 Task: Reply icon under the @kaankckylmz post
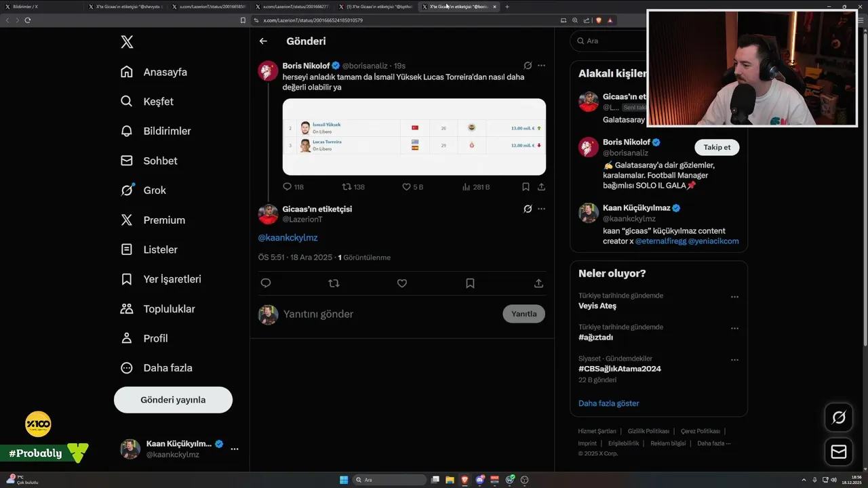266,283
